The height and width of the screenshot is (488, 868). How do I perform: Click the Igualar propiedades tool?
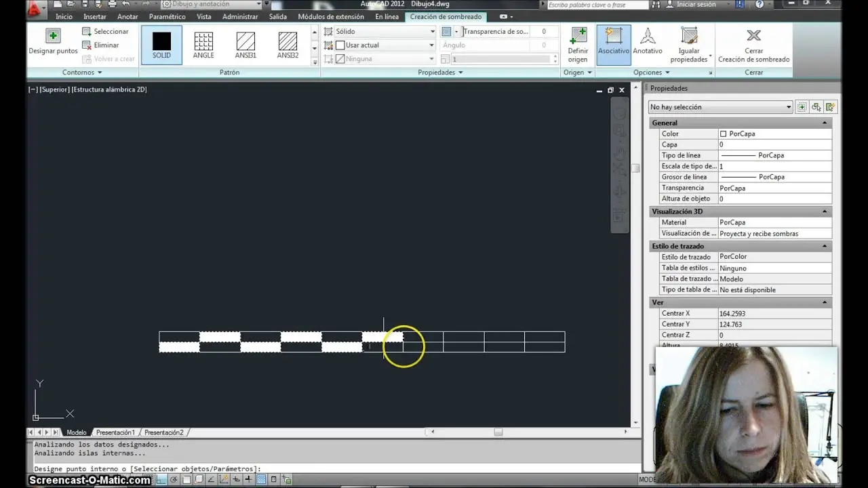click(689, 42)
